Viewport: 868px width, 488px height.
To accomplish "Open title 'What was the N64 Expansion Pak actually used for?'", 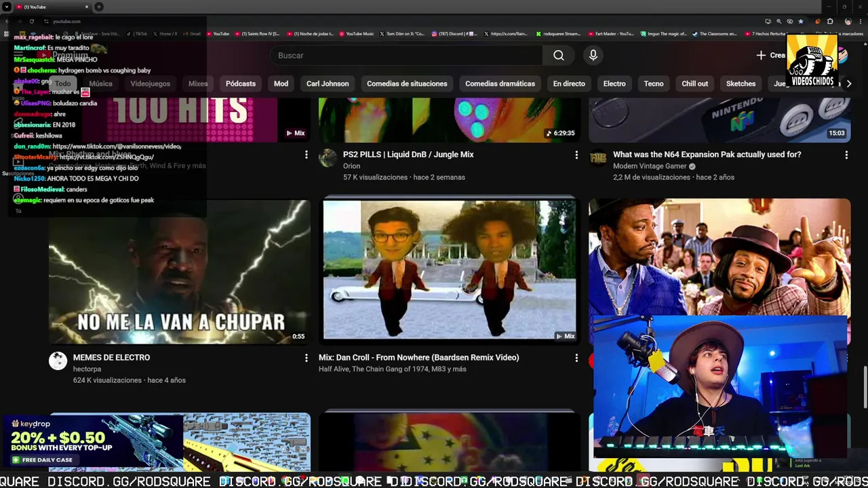I will point(707,155).
